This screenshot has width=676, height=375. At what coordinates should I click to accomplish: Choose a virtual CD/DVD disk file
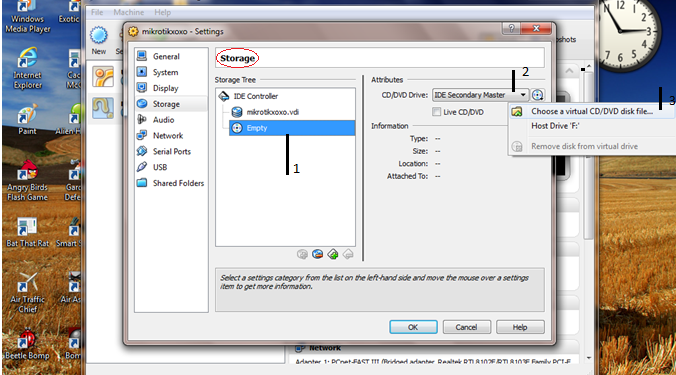pos(592,111)
